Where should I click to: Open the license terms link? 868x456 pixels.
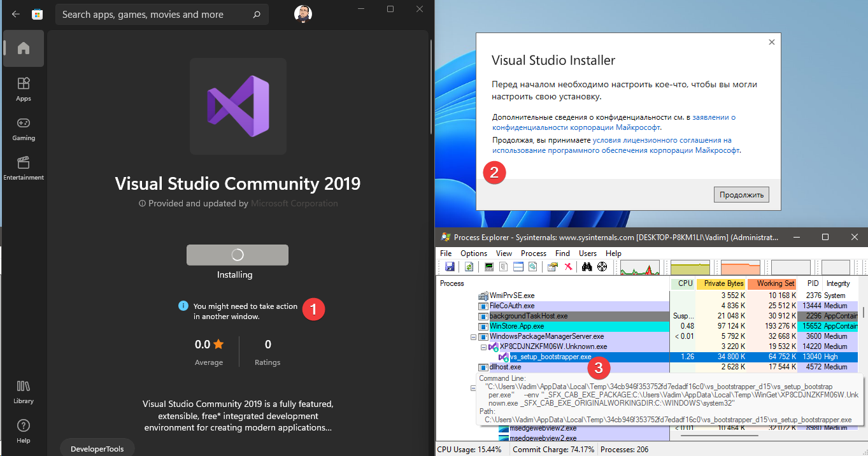click(616, 145)
